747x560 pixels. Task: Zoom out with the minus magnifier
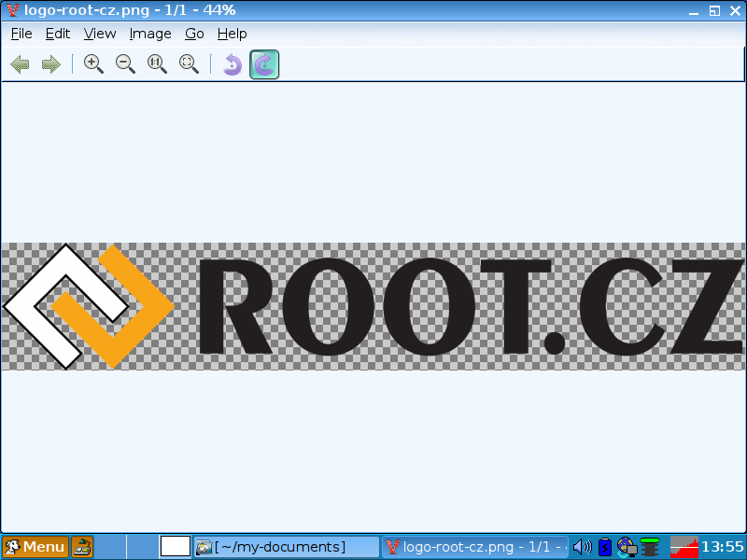pyautogui.click(x=125, y=63)
